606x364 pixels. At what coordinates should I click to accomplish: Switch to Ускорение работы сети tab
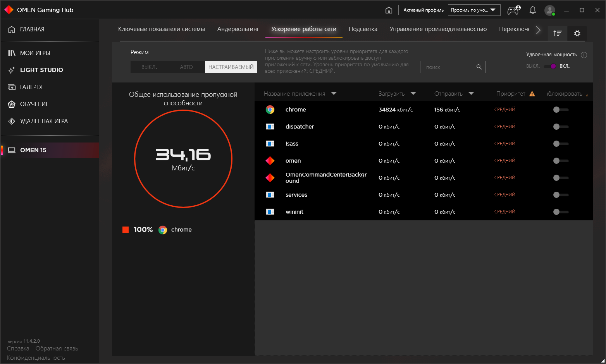coord(304,29)
